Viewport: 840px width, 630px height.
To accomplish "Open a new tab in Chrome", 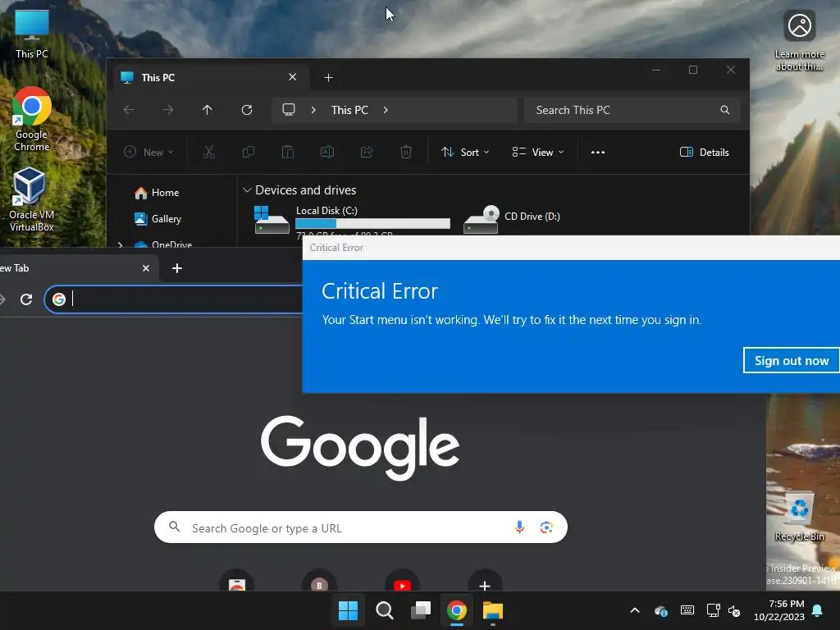I will pos(177,268).
